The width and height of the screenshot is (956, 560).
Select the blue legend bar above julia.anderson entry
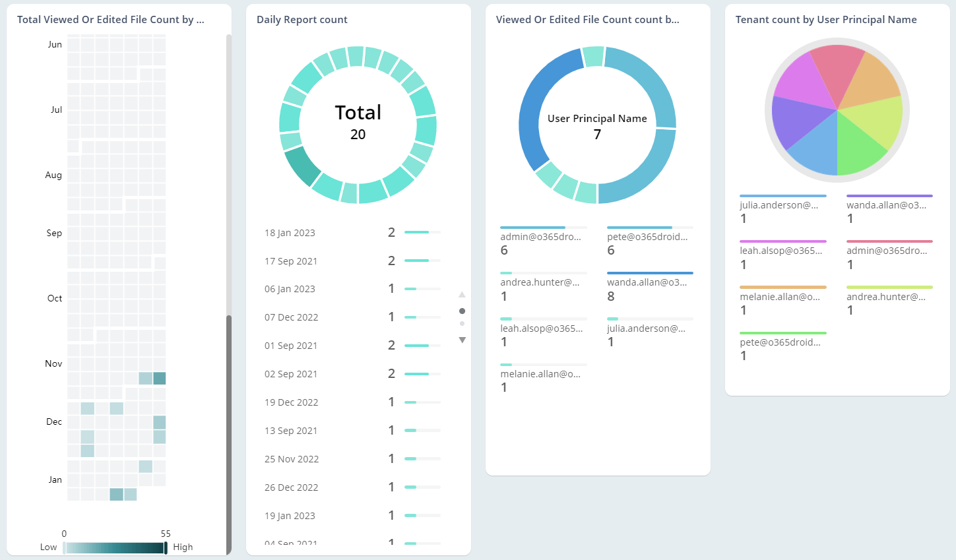click(x=783, y=195)
